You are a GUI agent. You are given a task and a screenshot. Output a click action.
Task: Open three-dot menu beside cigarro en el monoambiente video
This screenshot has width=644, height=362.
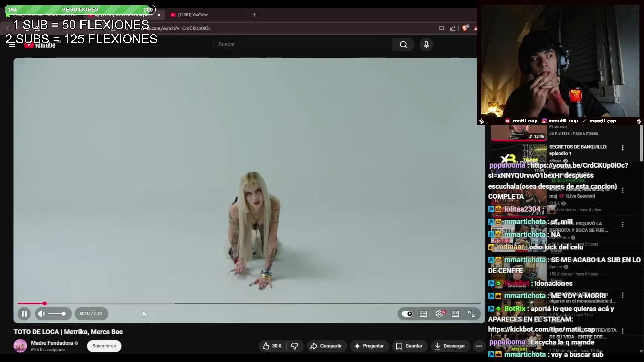click(623, 295)
